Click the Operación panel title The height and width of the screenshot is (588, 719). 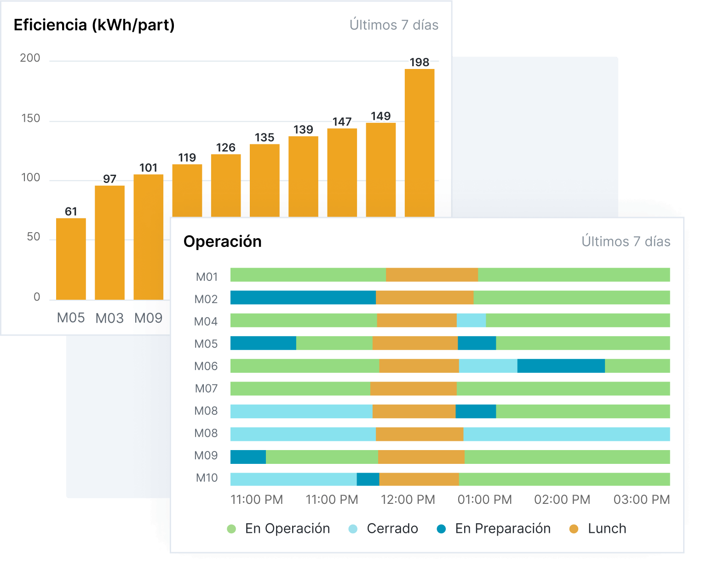point(223,241)
